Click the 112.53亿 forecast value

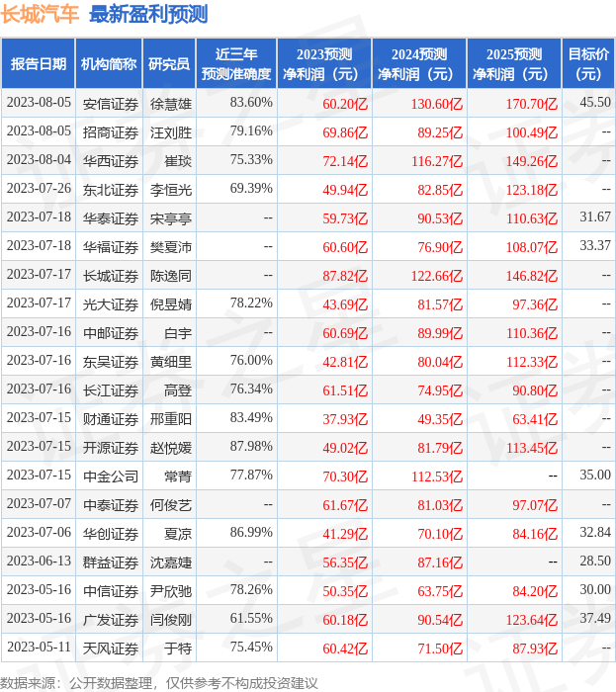(x=437, y=477)
